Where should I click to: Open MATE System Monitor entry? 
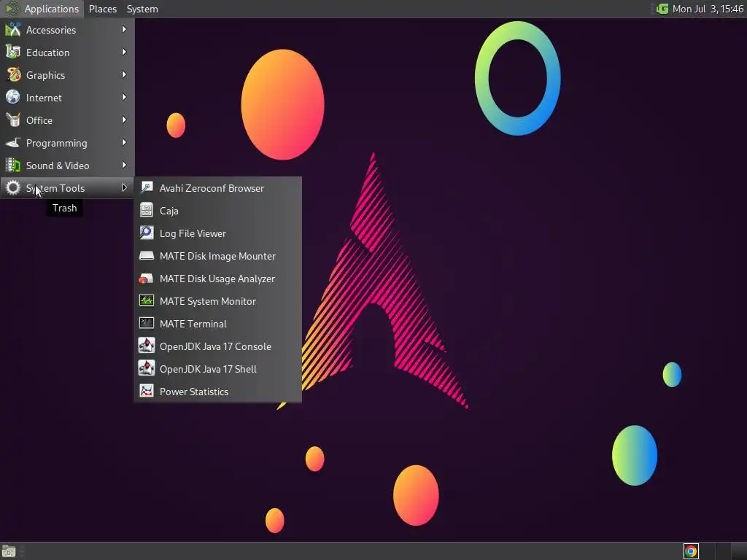tap(217, 301)
